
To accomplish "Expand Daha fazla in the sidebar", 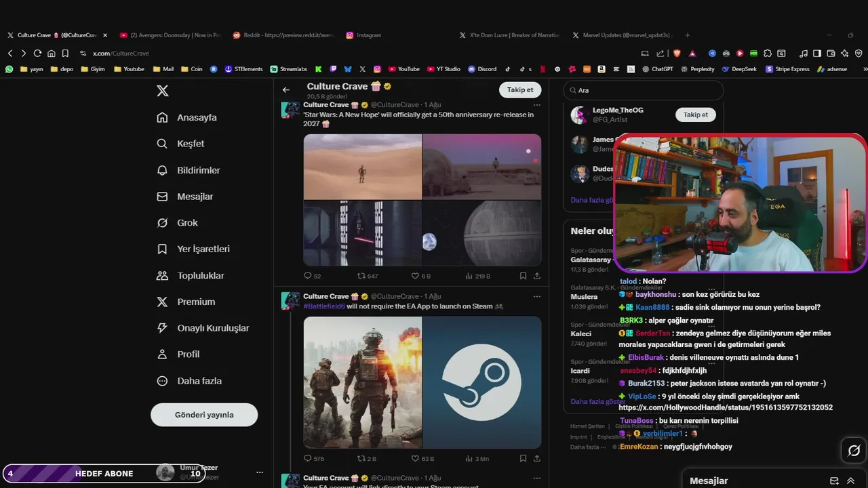I will tap(189, 381).
